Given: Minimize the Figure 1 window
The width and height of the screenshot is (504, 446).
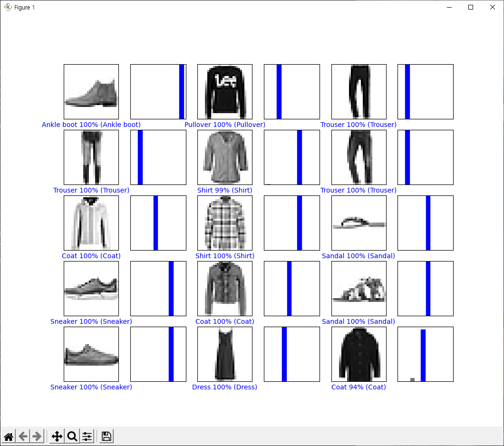Looking at the screenshot, I should [x=449, y=7].
